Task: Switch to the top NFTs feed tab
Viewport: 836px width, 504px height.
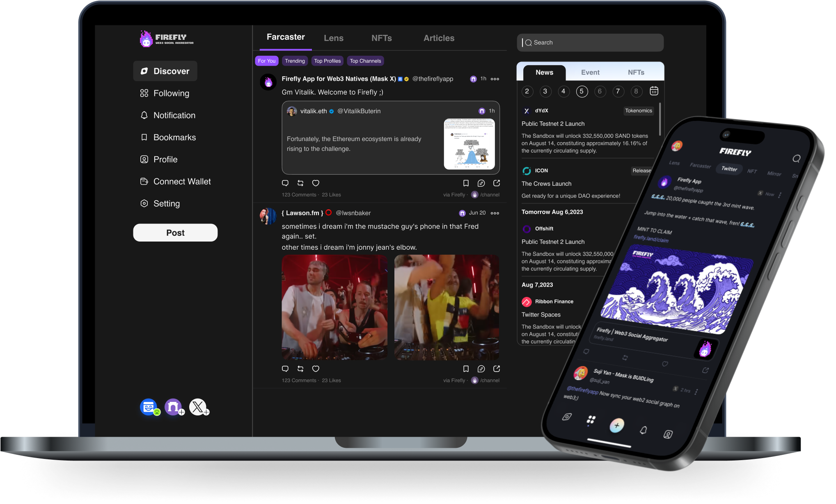Action: click(381, 38)
